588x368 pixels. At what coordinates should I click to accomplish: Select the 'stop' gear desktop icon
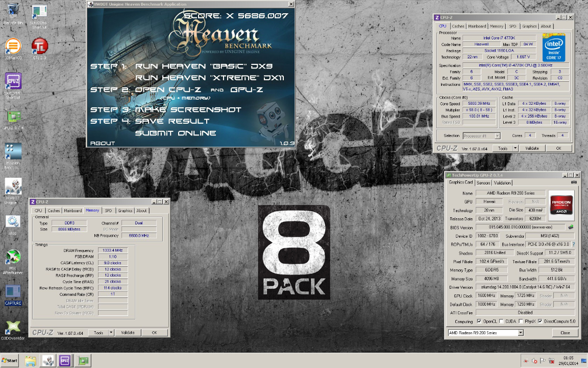click(x=13, y=224)
